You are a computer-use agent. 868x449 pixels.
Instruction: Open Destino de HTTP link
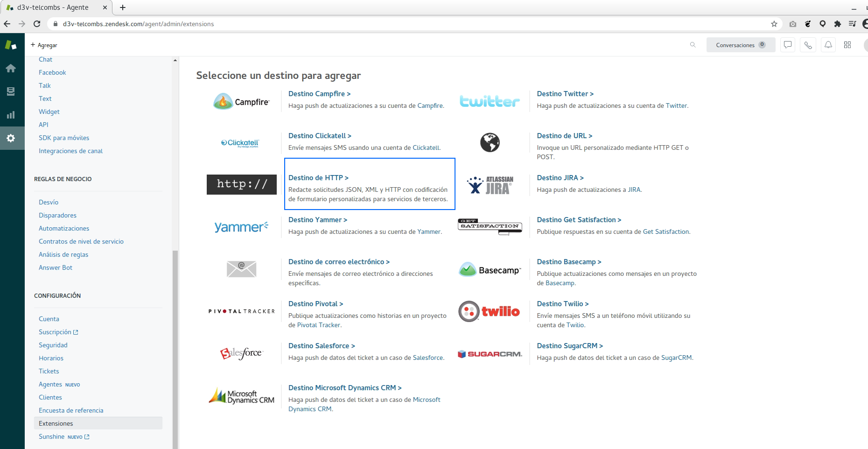tap(318, 178)
